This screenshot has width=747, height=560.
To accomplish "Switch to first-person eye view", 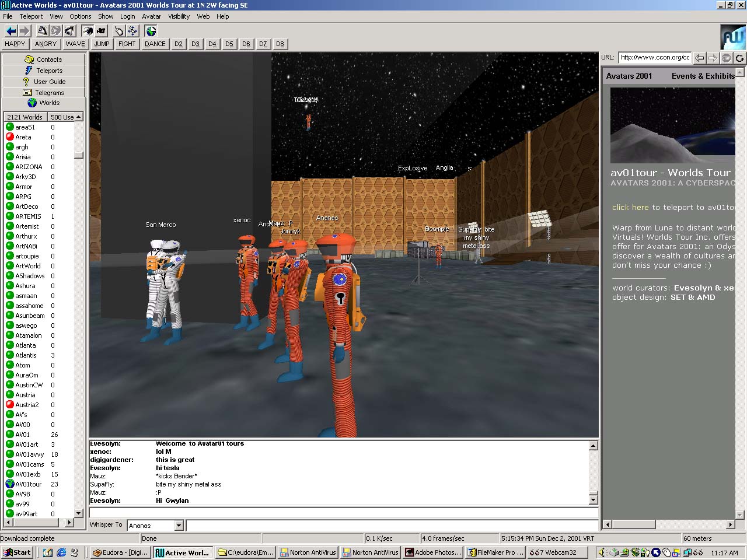I will click(88, 31).
